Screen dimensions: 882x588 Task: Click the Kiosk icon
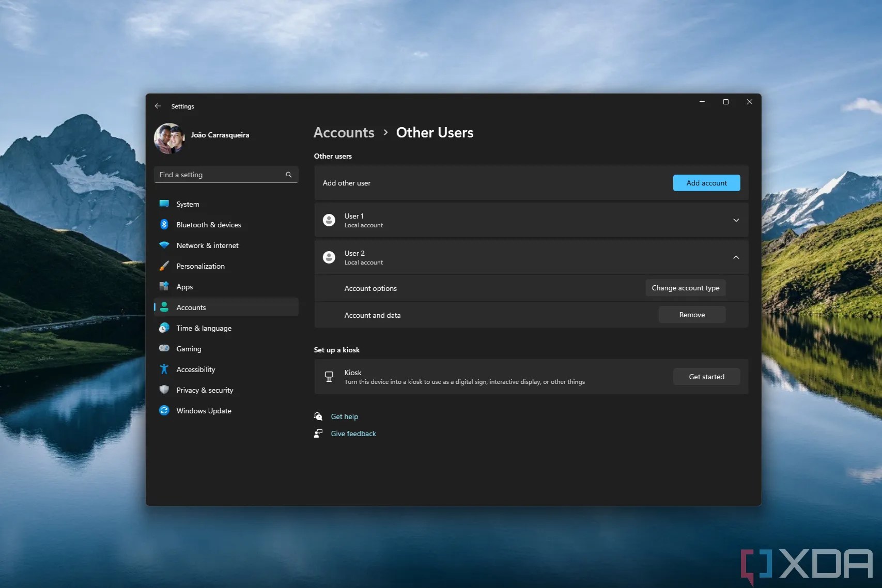click(329, 377)
